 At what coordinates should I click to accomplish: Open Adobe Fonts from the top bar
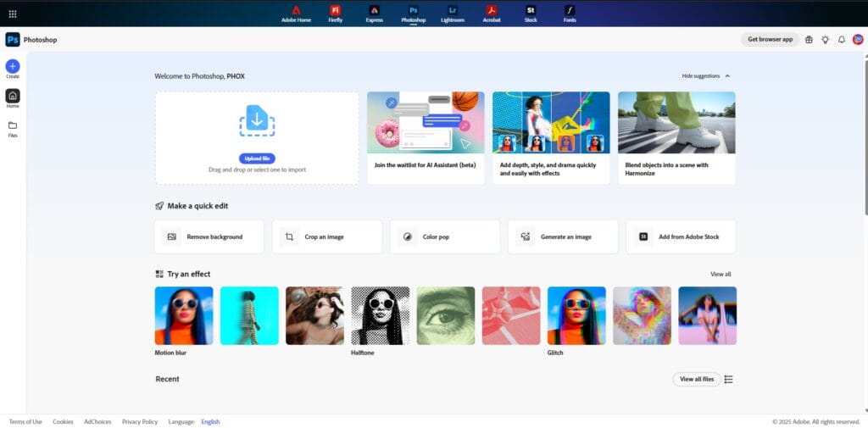[x=570, y=14]
